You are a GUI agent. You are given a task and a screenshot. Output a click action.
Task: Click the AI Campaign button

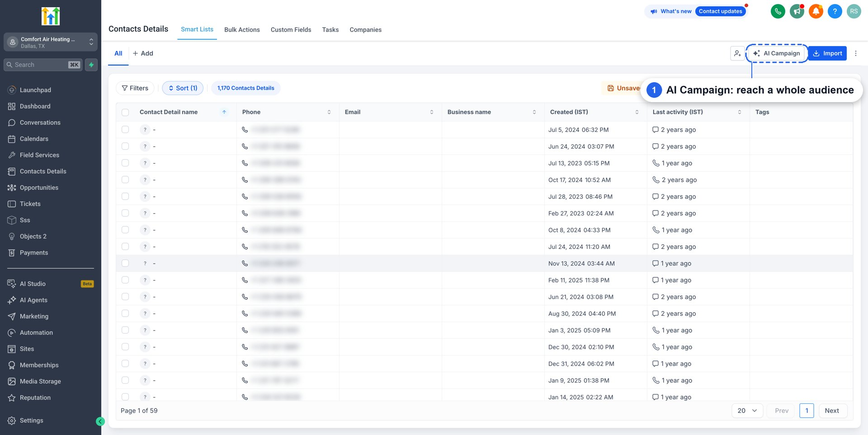point(777,53)
